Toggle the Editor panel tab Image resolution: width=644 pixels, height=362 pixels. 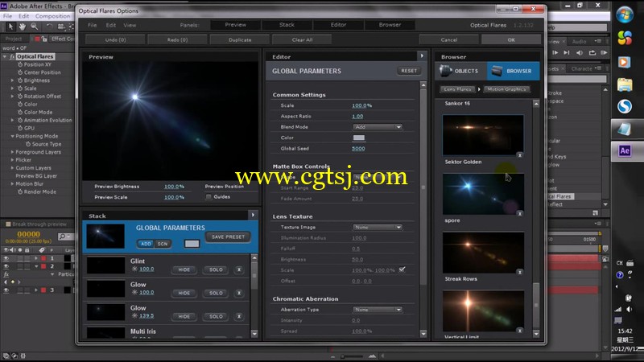338,25
